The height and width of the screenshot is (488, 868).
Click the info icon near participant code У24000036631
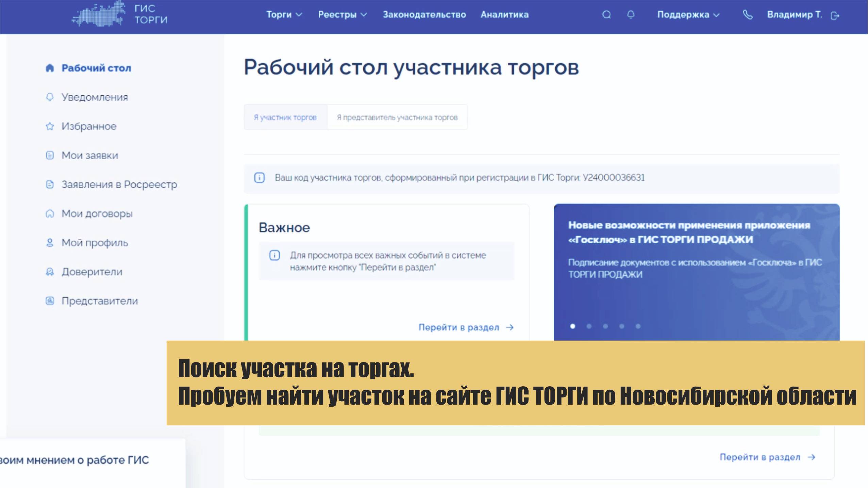[260, 177]
